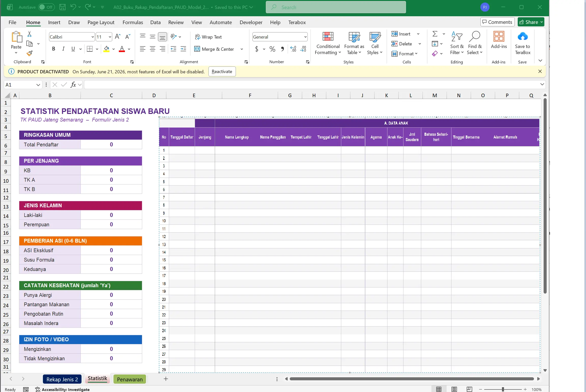This screenshot has width=586, height=392.
Task: Click the Borders icon
Action: [90, 49]
